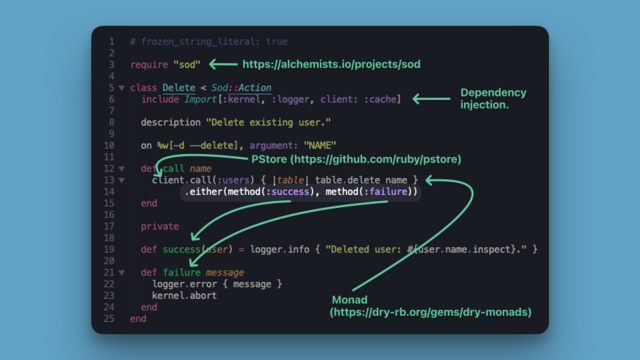640x360 pixels.
Task: Click the end keyword on line 24
Action: click(x=149, y=307)
